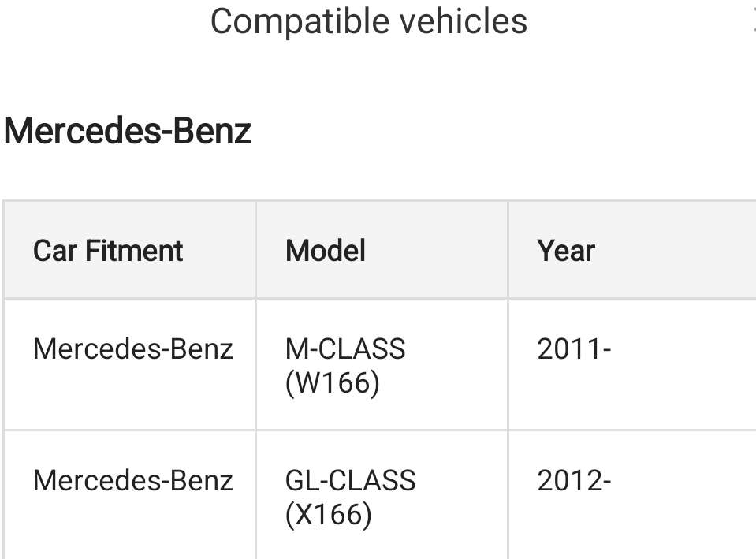Click the (W166) chassis code
Screen dimensions: 756x559
click(x=333, y=383)
